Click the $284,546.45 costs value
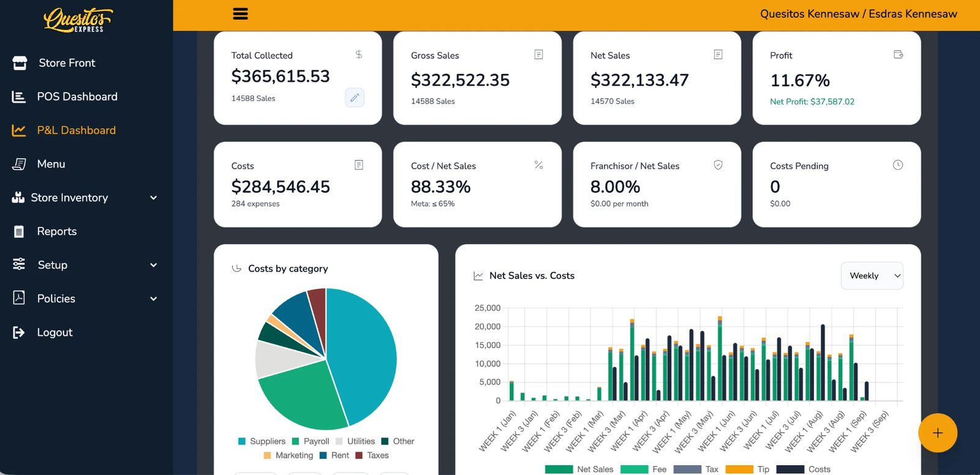This screenshot has height=475, width=980. pos(281,186)
